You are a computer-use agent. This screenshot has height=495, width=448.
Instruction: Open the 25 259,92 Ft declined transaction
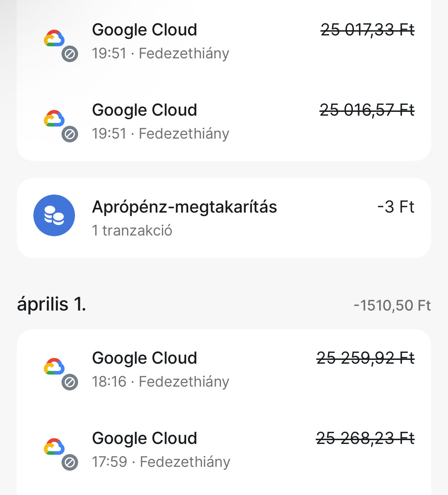[224, 370]
